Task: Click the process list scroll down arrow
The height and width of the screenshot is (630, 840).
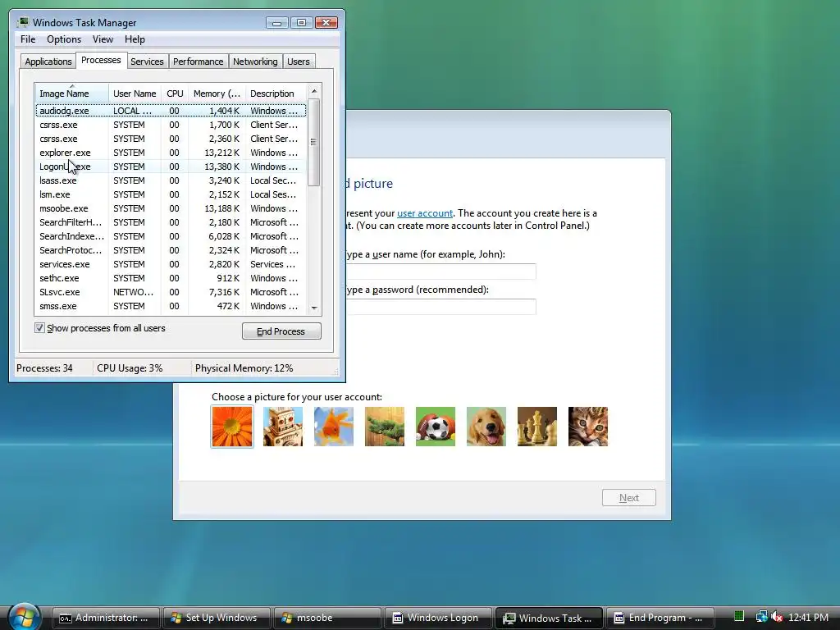Action: tap(314, 308)
